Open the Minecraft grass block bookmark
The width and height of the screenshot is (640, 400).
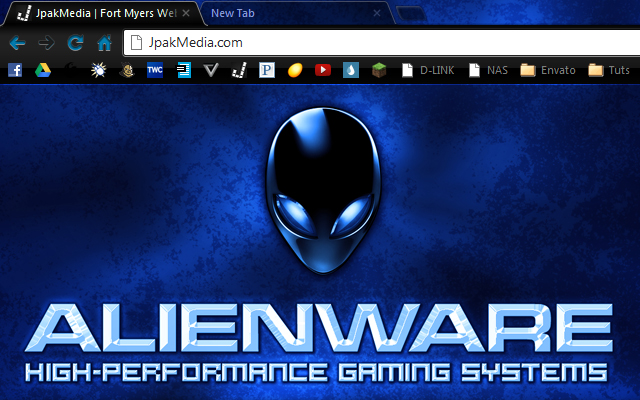(379, 70)
